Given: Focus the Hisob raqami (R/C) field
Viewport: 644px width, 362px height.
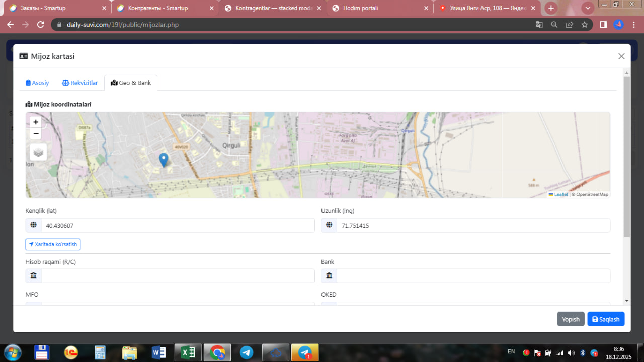Looking at the screenshot, I should (x=177, y=276).
